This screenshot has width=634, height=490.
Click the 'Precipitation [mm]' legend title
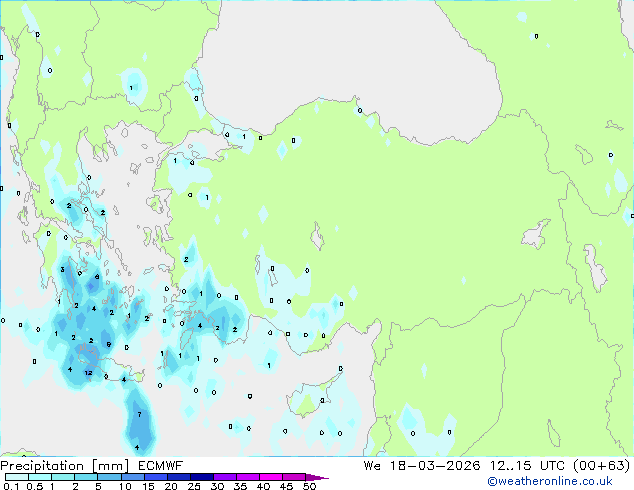coord(65,466)
